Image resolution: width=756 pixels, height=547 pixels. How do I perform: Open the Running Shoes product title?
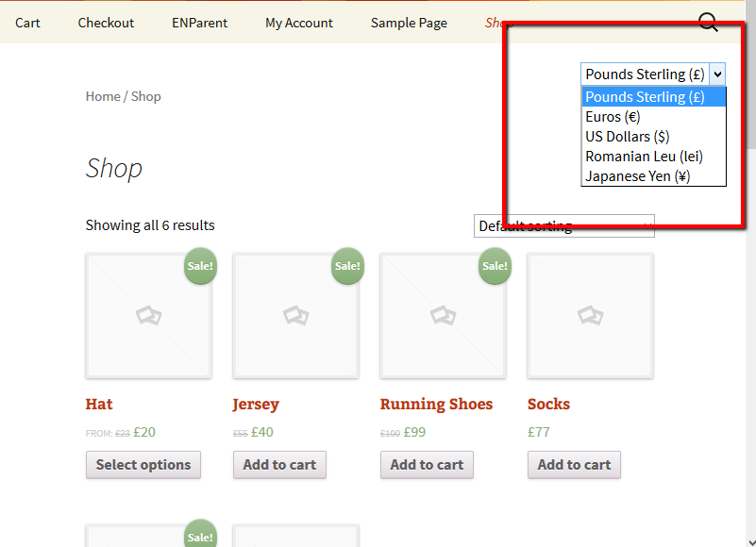436,404
